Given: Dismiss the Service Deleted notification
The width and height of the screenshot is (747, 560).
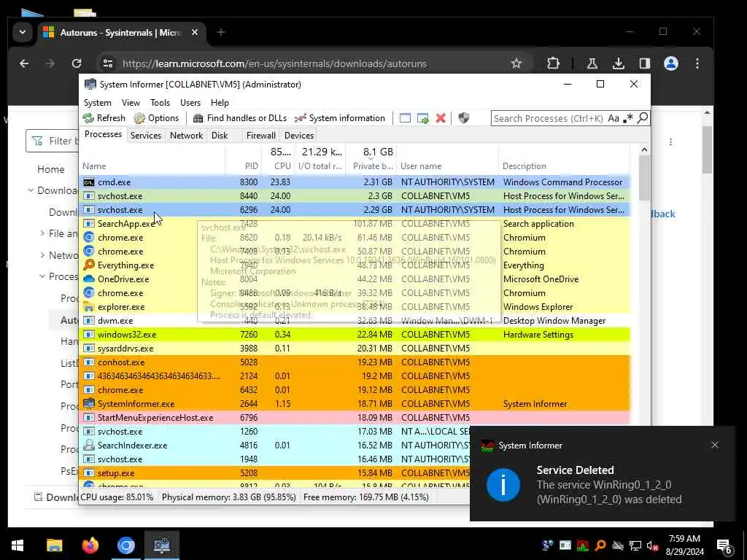Looking at the screenshot, I should click(x=714, y=446).
